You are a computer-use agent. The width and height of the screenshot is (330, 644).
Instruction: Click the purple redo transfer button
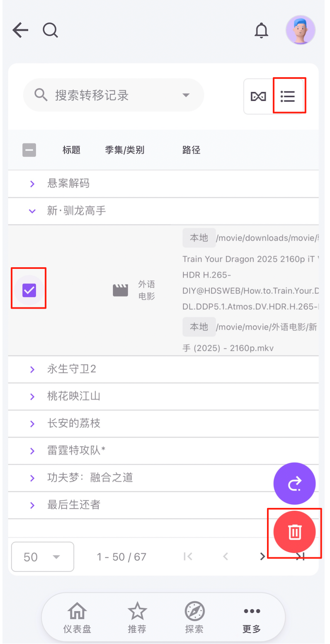pos(294,483)
